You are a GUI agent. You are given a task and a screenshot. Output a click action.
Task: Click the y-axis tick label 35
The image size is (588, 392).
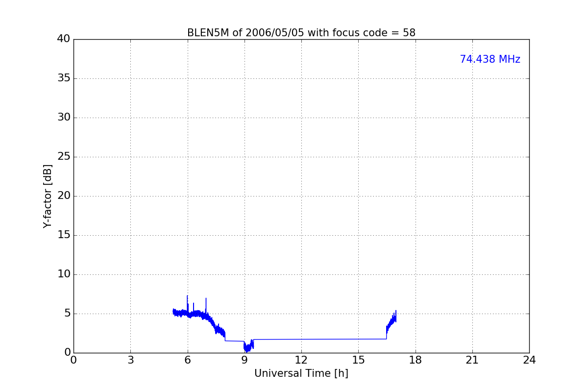pyautogui.click(x=64, y=78)
